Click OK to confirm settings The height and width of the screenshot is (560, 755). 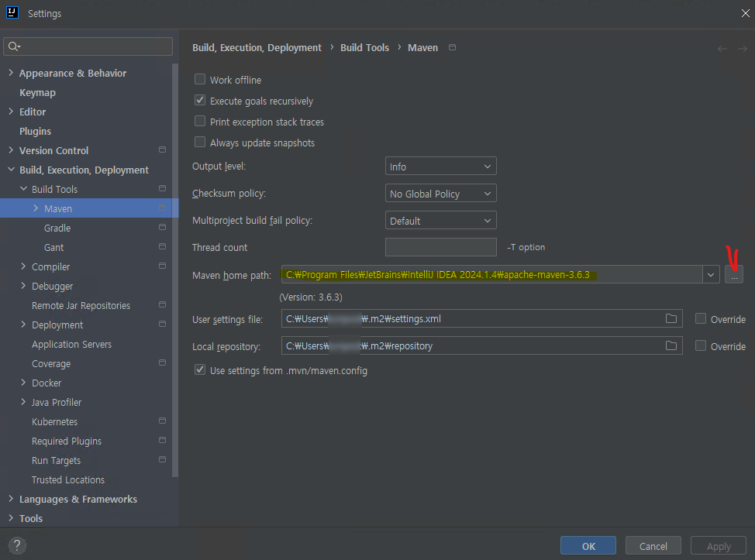point(588,545)
